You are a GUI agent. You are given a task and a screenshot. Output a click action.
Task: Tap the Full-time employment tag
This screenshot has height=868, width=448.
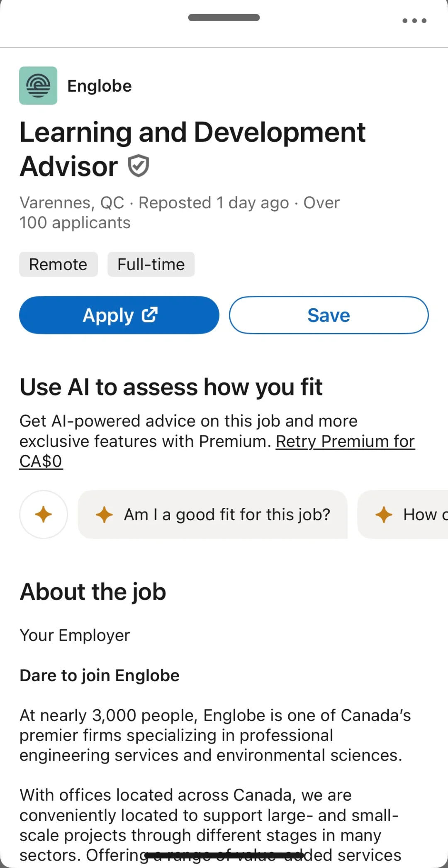coord(151,264)
